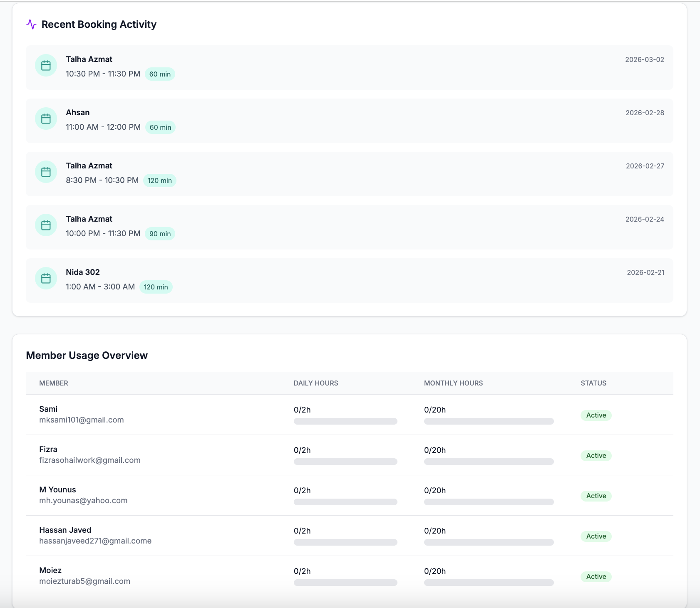This screenshot has width=700, height=608.
Task: Click calendar icon for Talha Azmat 2026-03-02 booking
Action: pos(46,66)
